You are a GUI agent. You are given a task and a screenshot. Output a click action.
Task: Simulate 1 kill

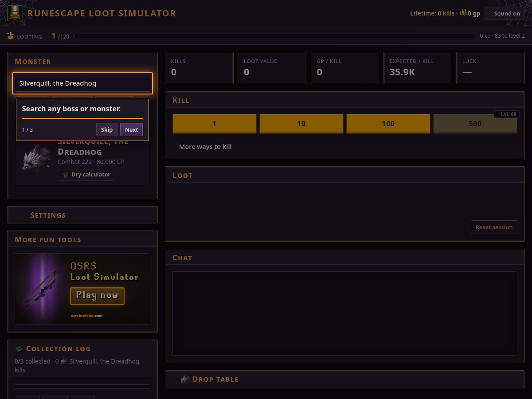coord(214,124)
